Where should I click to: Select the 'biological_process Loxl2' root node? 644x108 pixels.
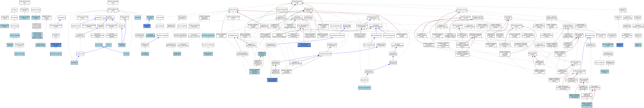(x=297, y=2)
